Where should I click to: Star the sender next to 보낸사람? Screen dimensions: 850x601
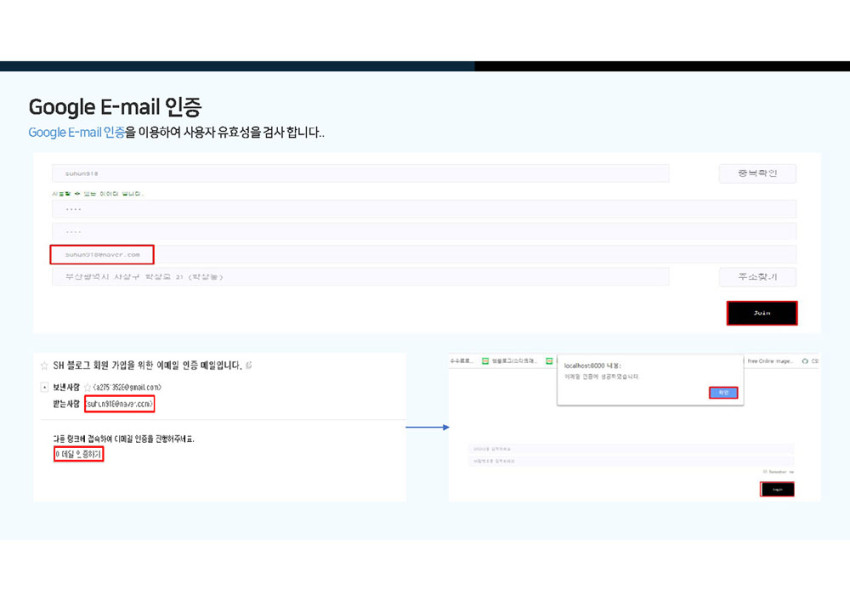pyautogui.click(x=87, y=387)
